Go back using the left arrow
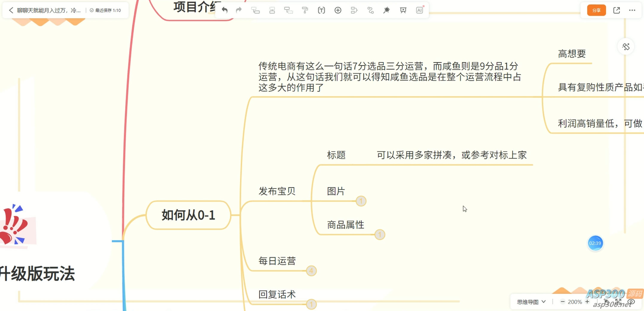Viewport: 644px width, 311px height. [x=11, y=10]
